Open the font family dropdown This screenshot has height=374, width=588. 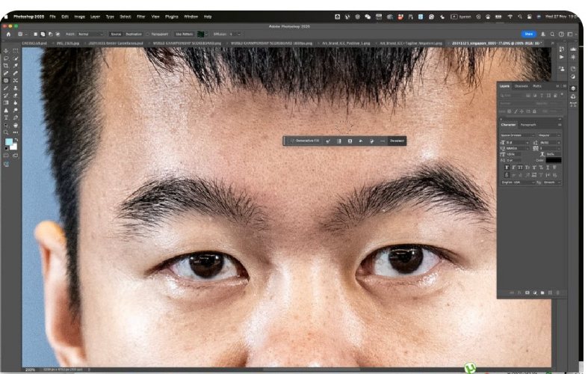(x=516, y=135)
